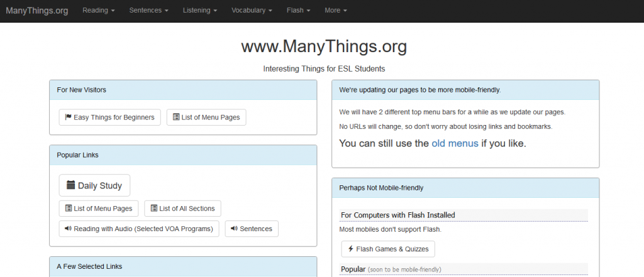Click the No URLs will change sentence
Image resolution: width=644 pixels, height=277 pixels.
click(x=446, y=126)
